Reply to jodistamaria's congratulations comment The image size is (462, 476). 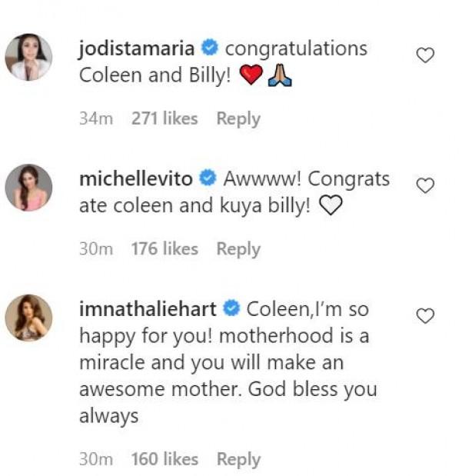pyautogui.click(x=238, y=118)
